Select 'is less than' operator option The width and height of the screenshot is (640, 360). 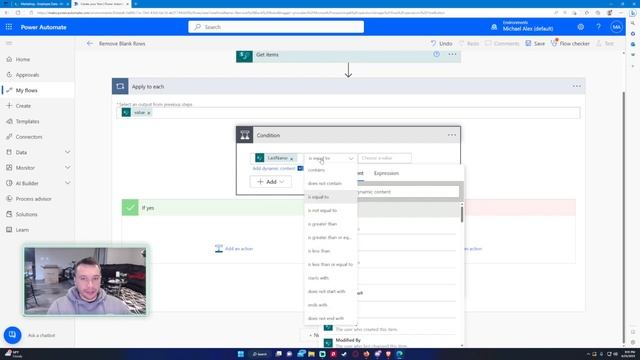pyautogui.click(x=331, y=251)
